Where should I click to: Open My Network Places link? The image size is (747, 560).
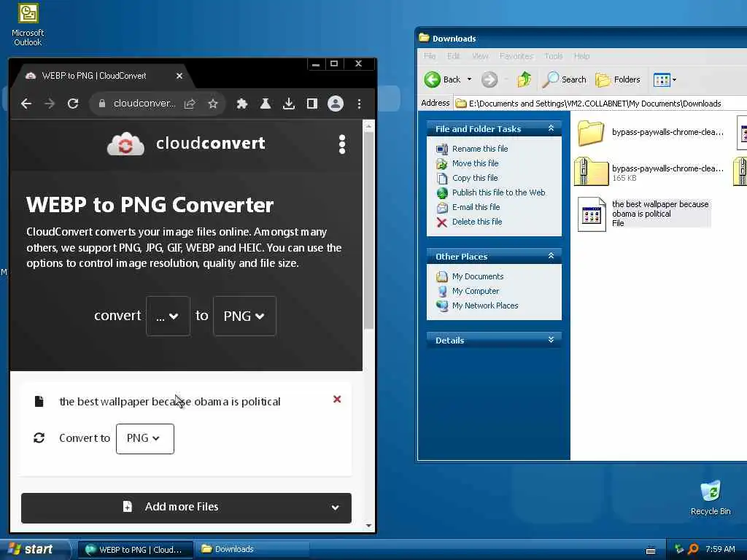click(485, 306)
